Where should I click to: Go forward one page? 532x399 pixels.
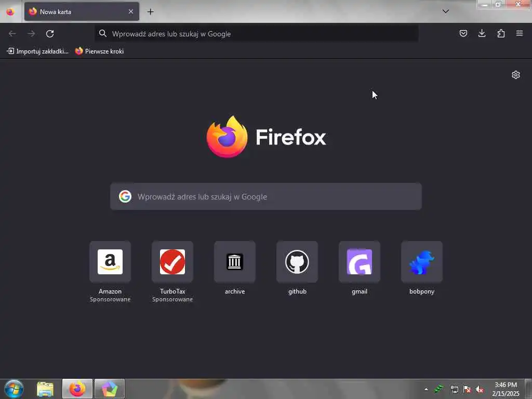(x=31, y=34)
